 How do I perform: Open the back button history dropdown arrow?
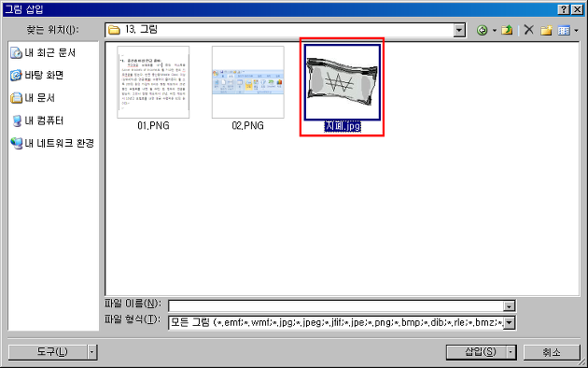click(495, 31)
